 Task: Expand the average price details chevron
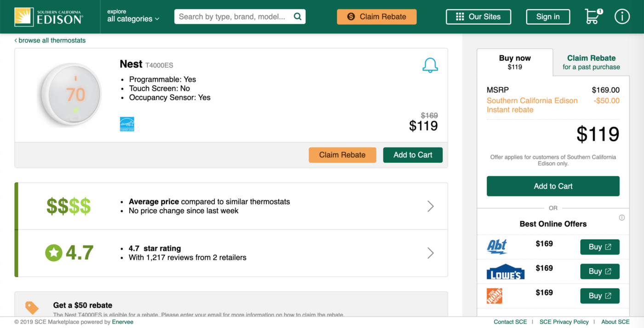431,206
